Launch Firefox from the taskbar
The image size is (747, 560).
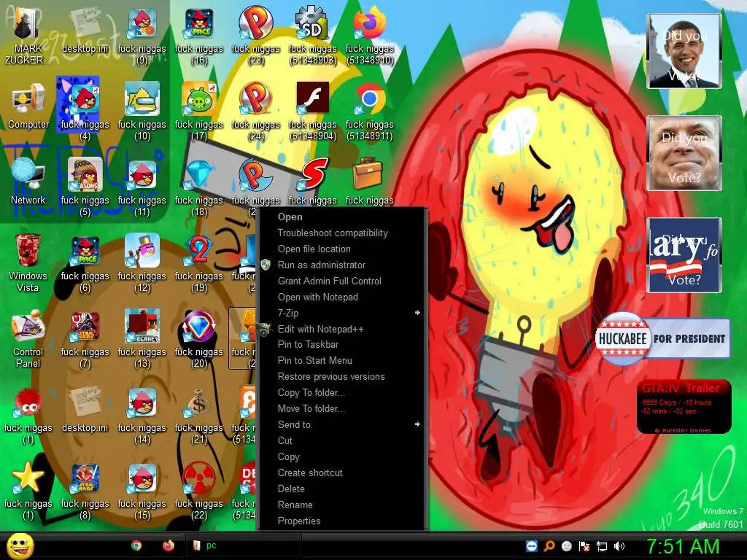click(169, 545)
